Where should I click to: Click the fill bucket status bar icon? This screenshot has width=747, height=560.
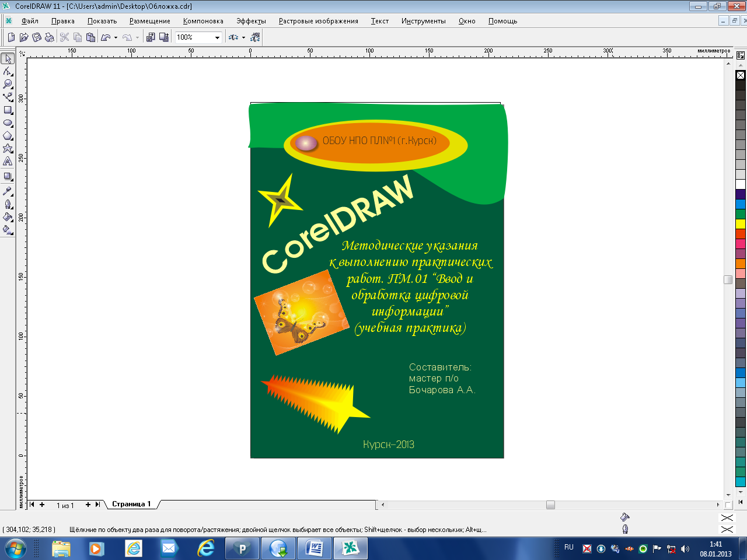point(625,517)
